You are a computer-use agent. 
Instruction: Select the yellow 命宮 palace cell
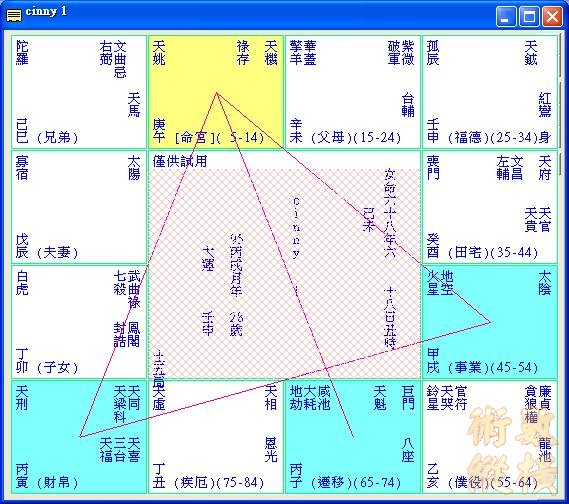[x=216, y=92]
